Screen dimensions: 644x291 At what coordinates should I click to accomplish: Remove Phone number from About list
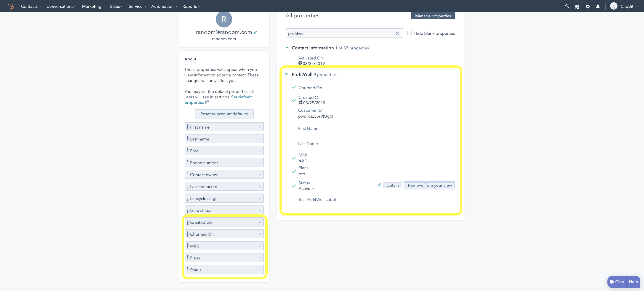pyautogui.click(x=260, y=163)
